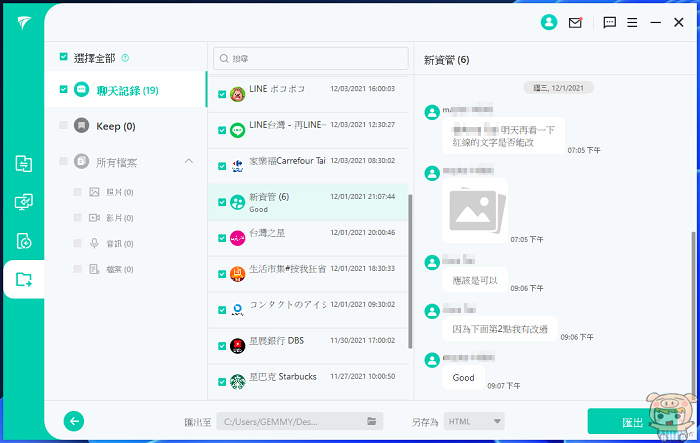The width and height of the screenshot is (700, 443).
Task: Click the folder browse icon for export path
Action: click(371, 422)
